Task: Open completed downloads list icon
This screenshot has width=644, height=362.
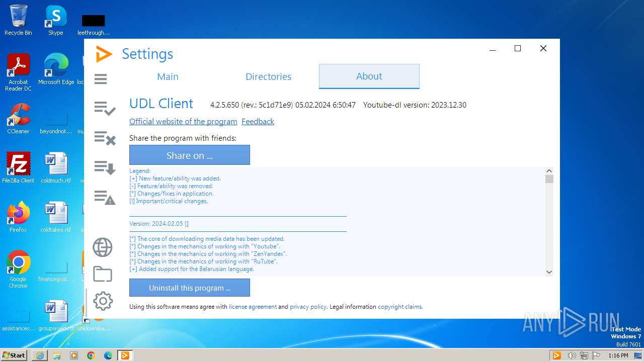Action: [105, 108]
